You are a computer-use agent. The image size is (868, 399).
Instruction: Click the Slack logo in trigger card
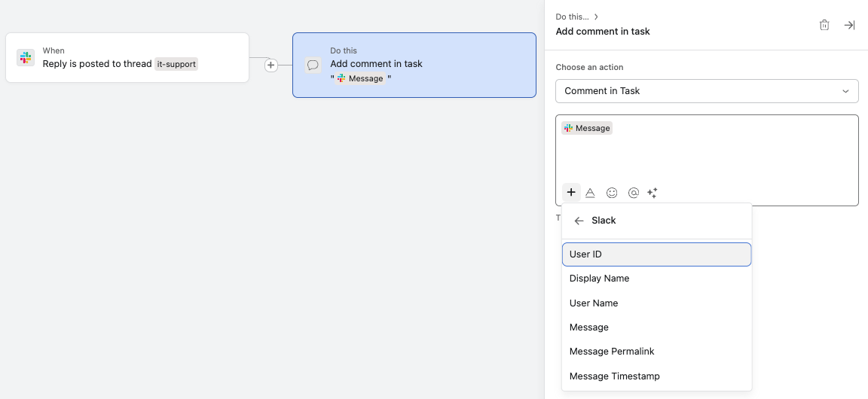[26, 58]
